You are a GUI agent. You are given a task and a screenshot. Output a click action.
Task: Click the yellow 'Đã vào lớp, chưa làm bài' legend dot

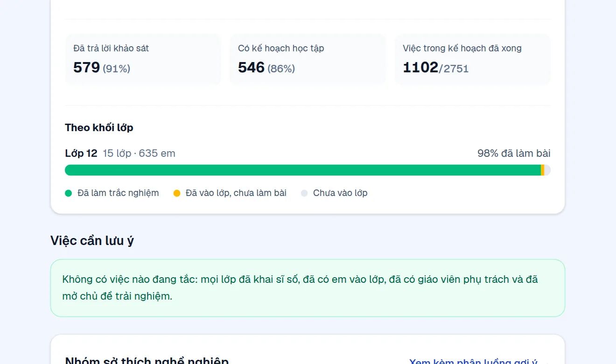pyautogui.click(x=177, y=193)
